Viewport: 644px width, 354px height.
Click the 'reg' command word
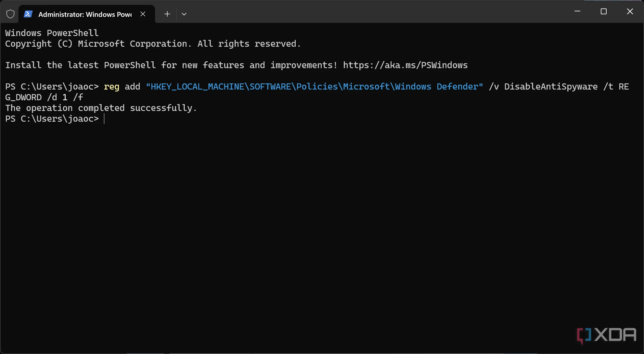(x=111, y=87)
